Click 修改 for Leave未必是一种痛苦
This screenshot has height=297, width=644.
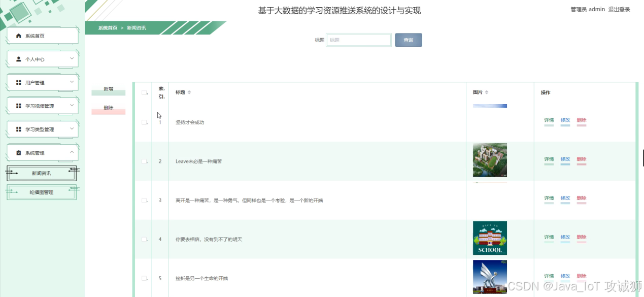565,160
